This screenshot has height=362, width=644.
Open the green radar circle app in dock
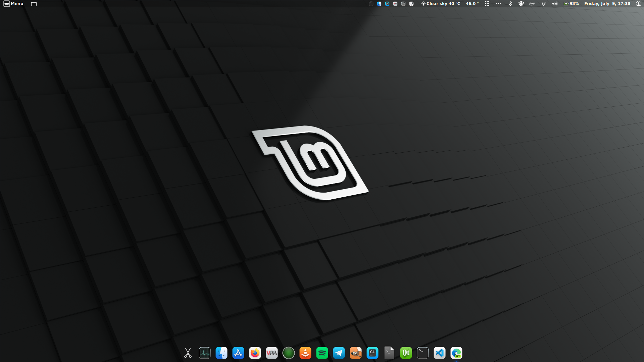coord(289,353)
